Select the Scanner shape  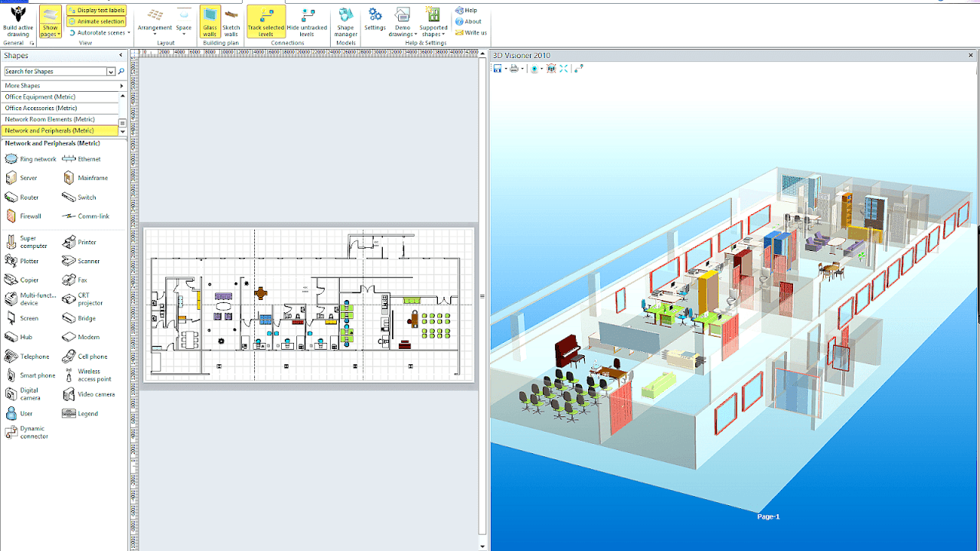tap(81, 261)
